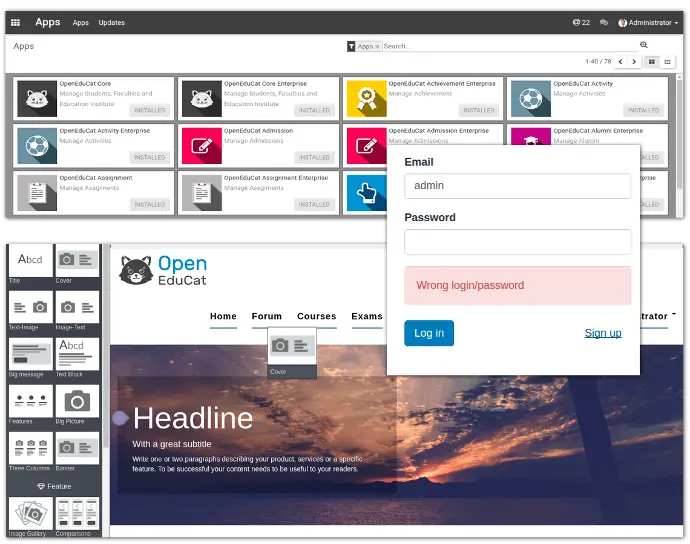
Task: Open OpenEduCat Alumni Enterprise graduate icon
Action: point(531,137)
